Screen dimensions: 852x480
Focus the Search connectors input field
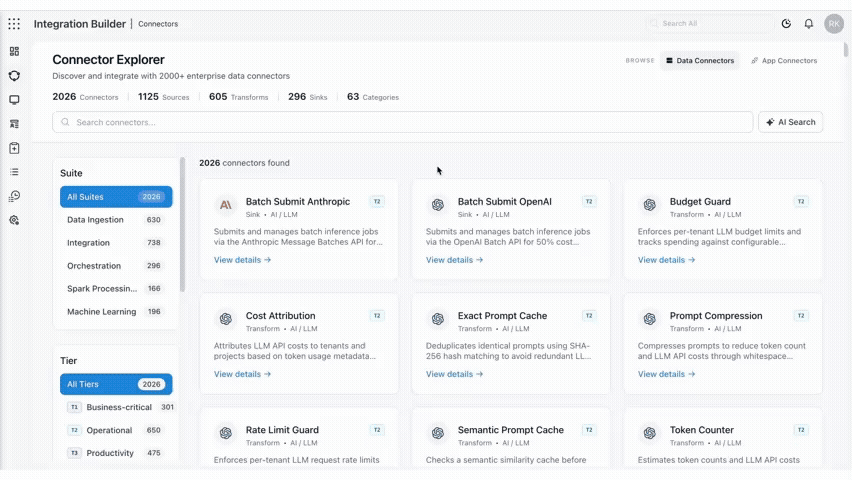[403, 122]
